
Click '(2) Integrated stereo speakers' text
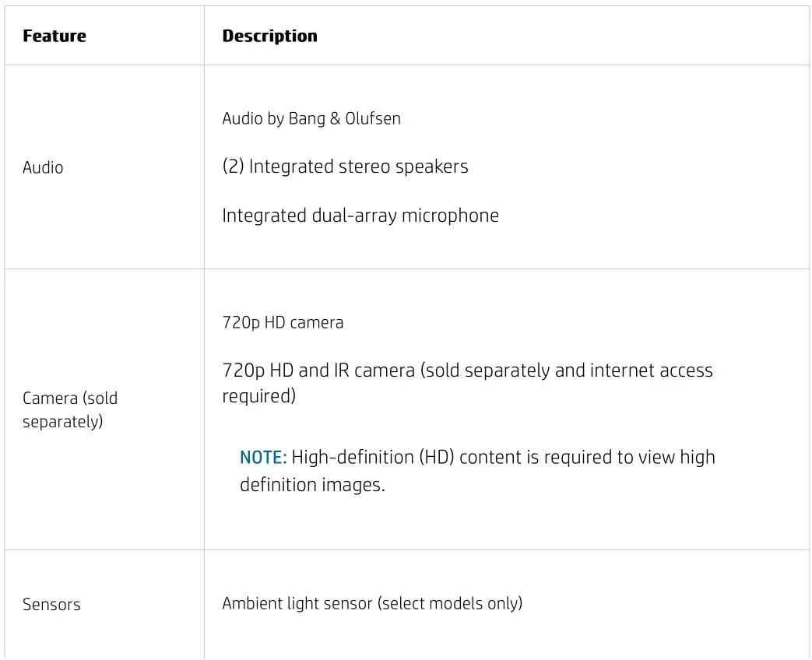(345, 167)
